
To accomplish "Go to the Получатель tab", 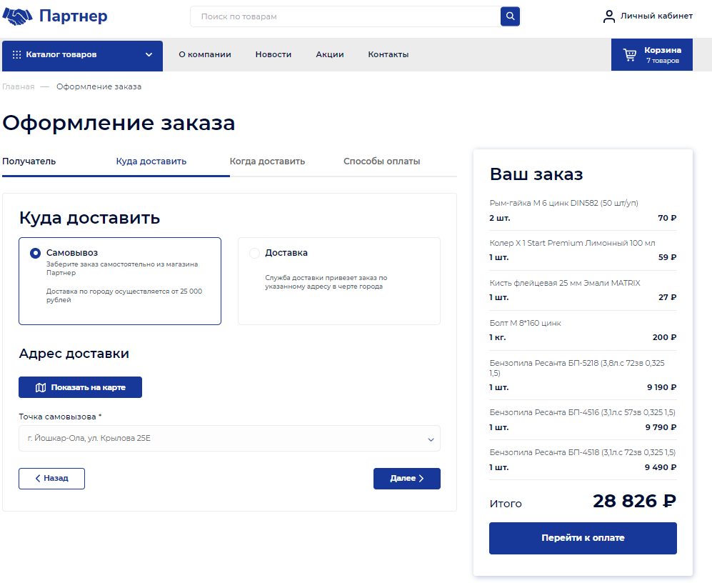I will tap(29, 161).
